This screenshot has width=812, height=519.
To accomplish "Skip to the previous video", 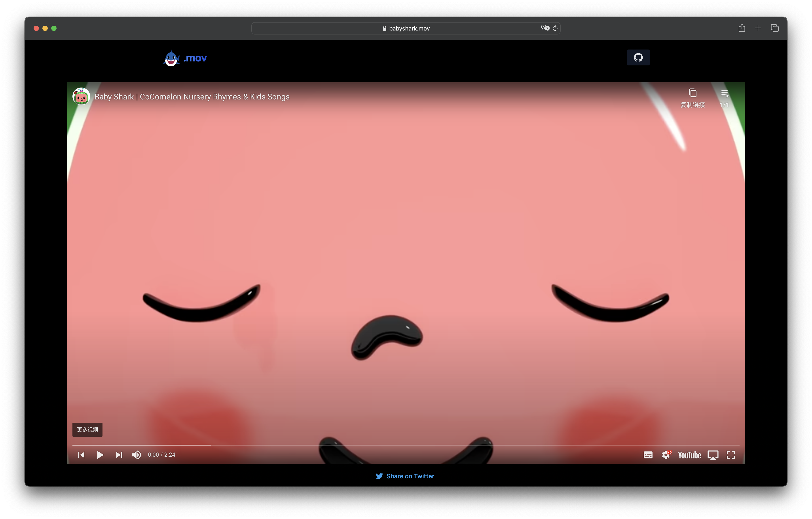I will [81, 455].
